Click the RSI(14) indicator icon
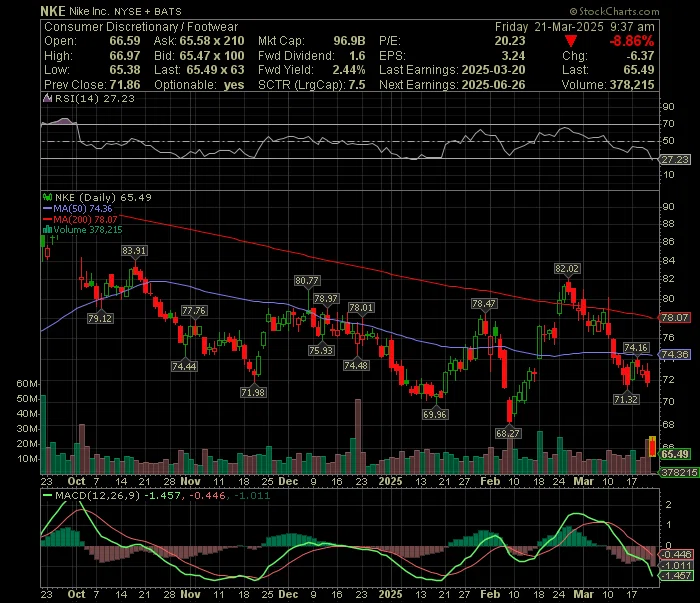This screenshot has width=700, height=603. [x=47, y=98]
